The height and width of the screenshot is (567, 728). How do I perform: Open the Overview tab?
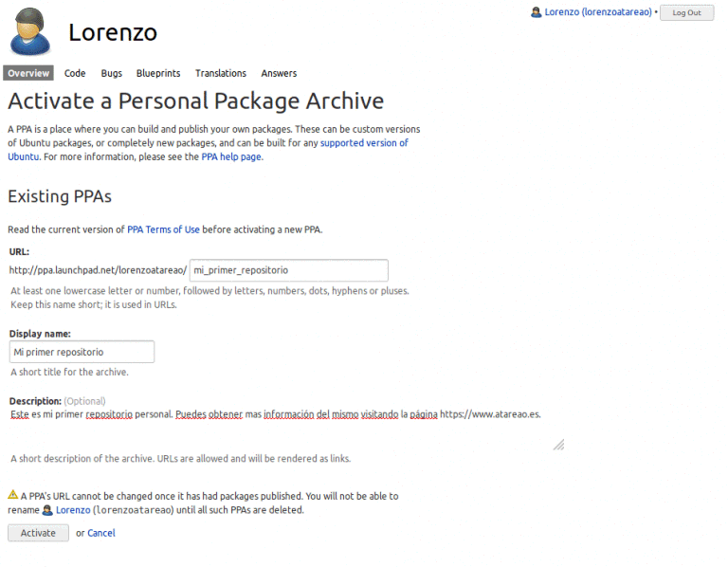pyautogui.click(x=28, y=73)
